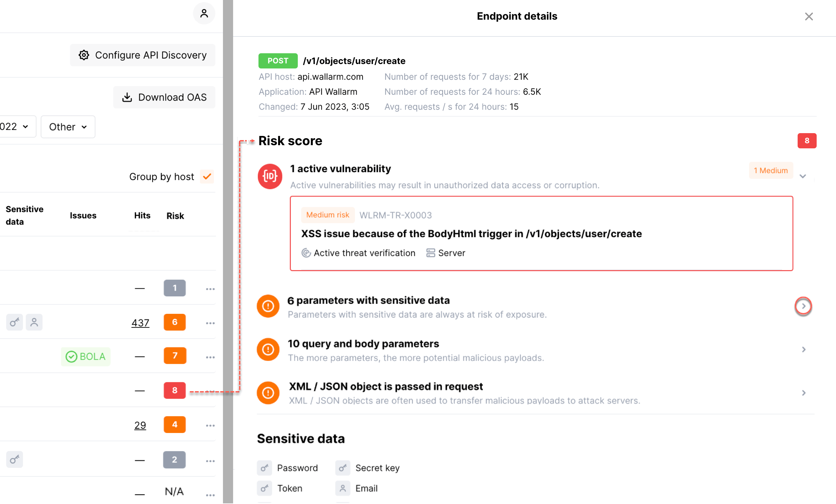This screenshot has width=836, height=504.
Task: Open the 'Other' filter dropdown
Action: 68,126
